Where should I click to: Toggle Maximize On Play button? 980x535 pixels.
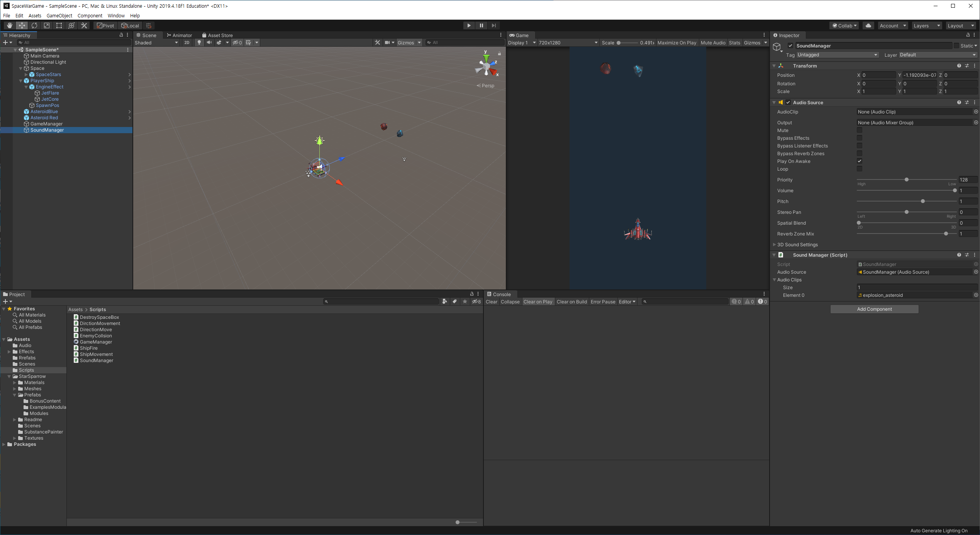(677, 42)
